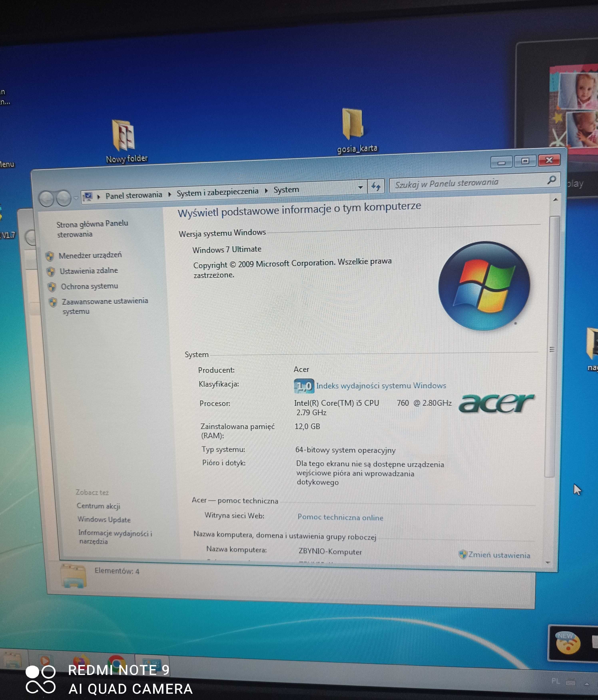598x700 pixels.
Task: Focus the Szukaj w Panelu sterowania field
Action: pyautogui.click(x=475, y=182)
